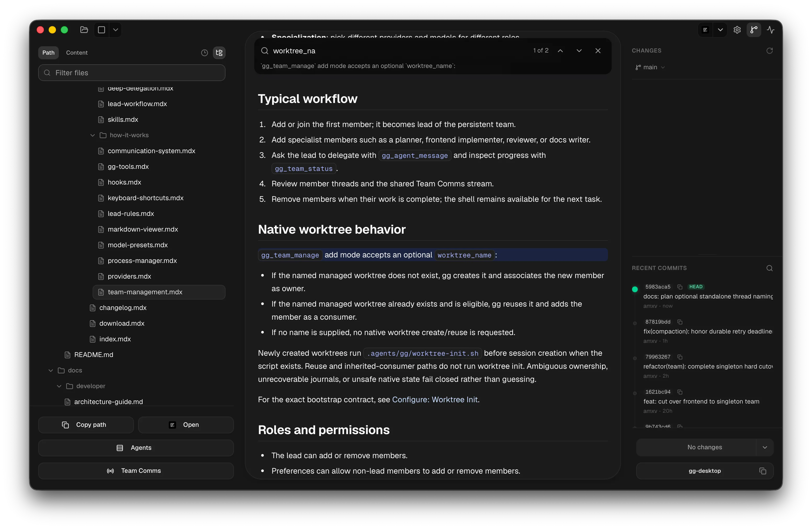Open changelog.mdx
812x529 pixels.
click(x=123, y=307)
